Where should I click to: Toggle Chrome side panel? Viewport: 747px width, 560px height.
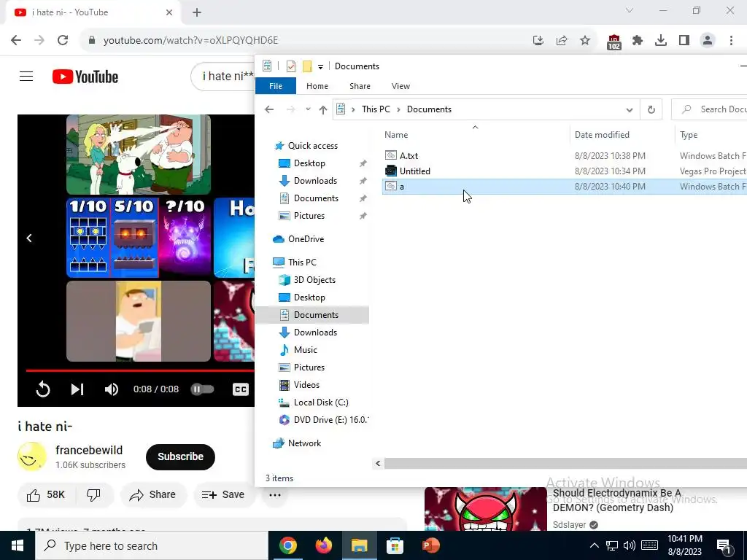684,41
